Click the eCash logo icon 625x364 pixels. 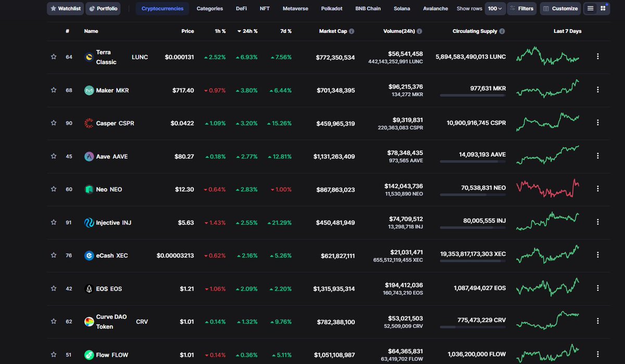point(89,256)
